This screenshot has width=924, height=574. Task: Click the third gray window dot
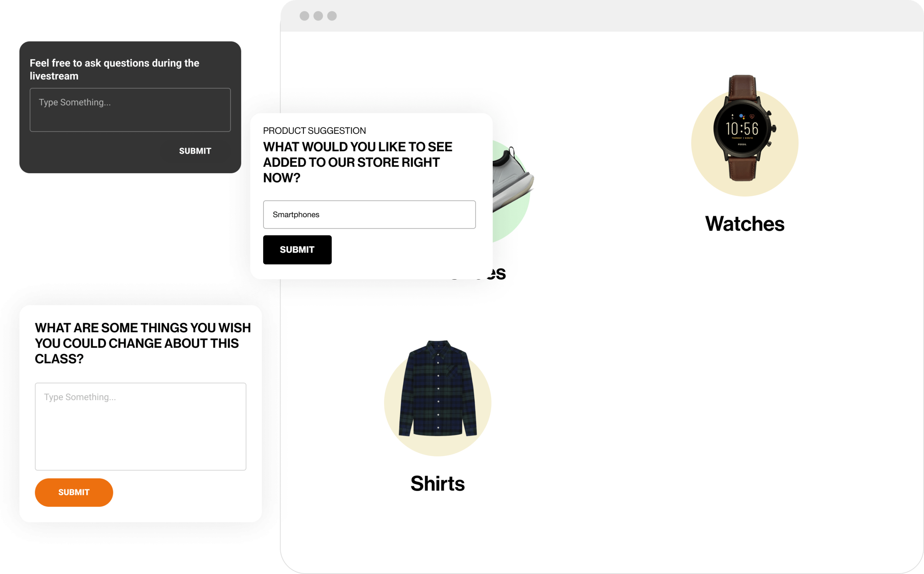[x=332, y=16]
